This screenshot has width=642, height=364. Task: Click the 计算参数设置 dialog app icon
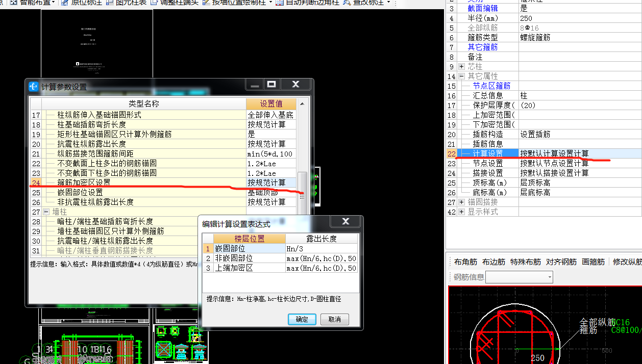point(34,87)
